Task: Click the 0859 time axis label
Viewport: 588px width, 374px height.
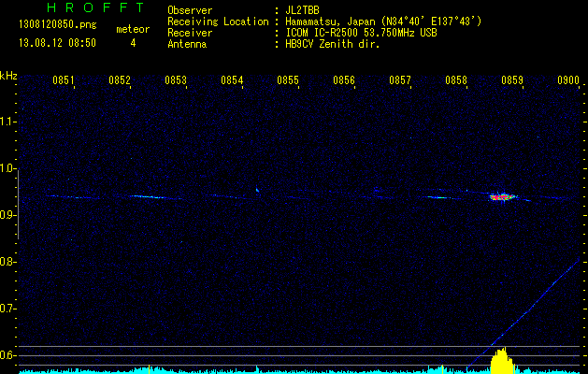Action: (x=512, y=80)
